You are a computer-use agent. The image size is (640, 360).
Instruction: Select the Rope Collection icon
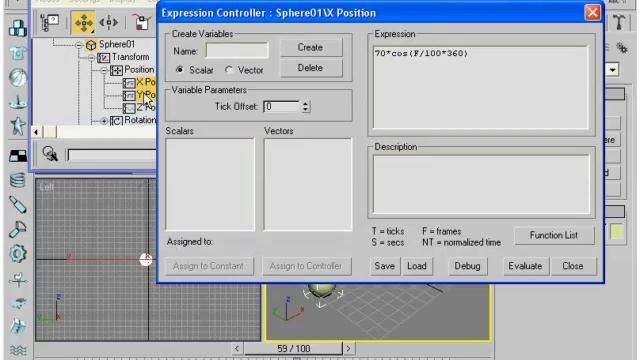tap(18, 101)
